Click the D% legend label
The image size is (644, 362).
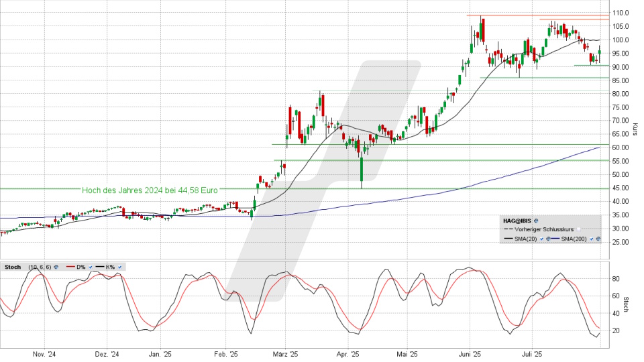pyautogui.click(x=81, y=267)
